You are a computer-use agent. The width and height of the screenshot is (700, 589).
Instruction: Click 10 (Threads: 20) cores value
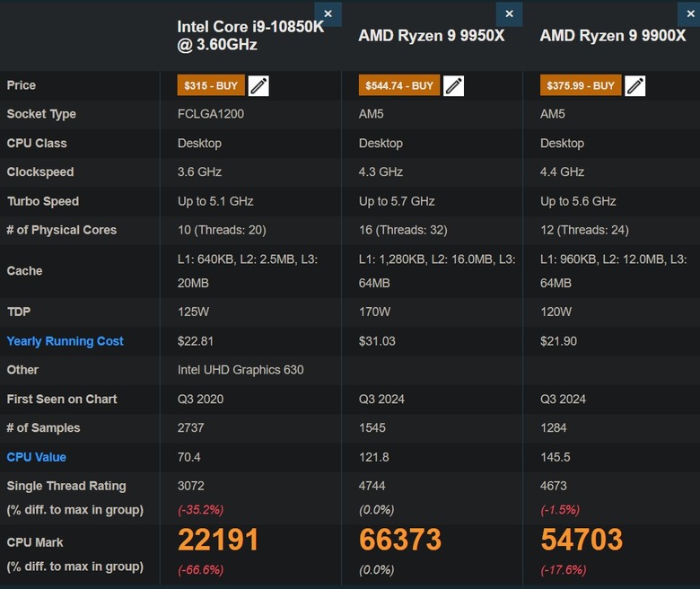(x=222, y=230)
